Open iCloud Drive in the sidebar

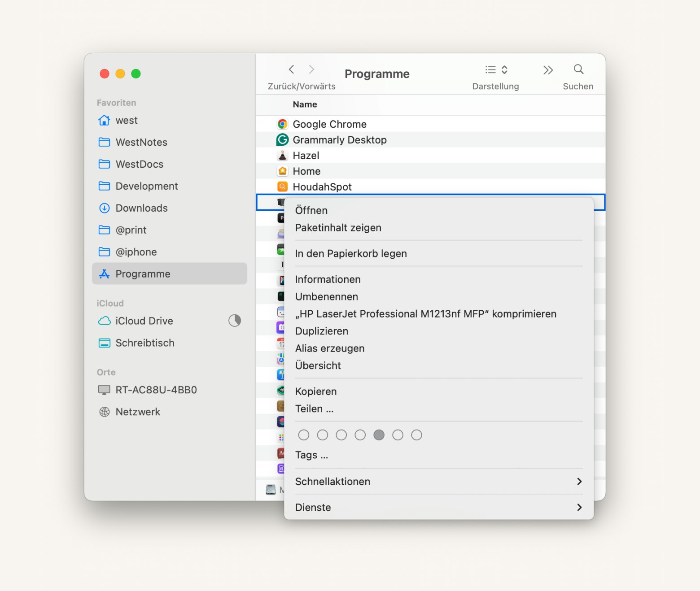click(170, 321)
